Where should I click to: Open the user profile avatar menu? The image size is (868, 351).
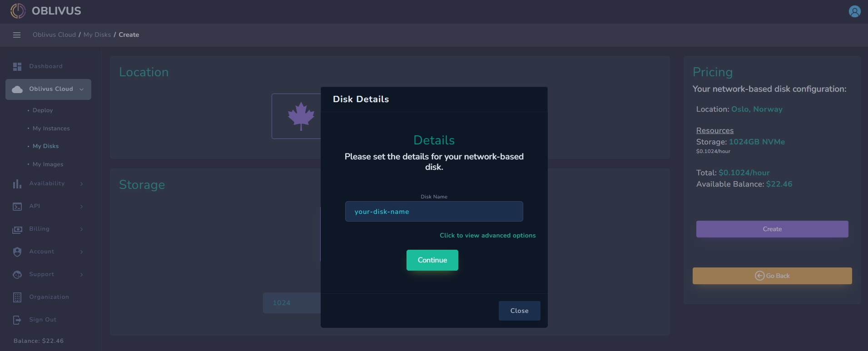[x=854, y=11]
